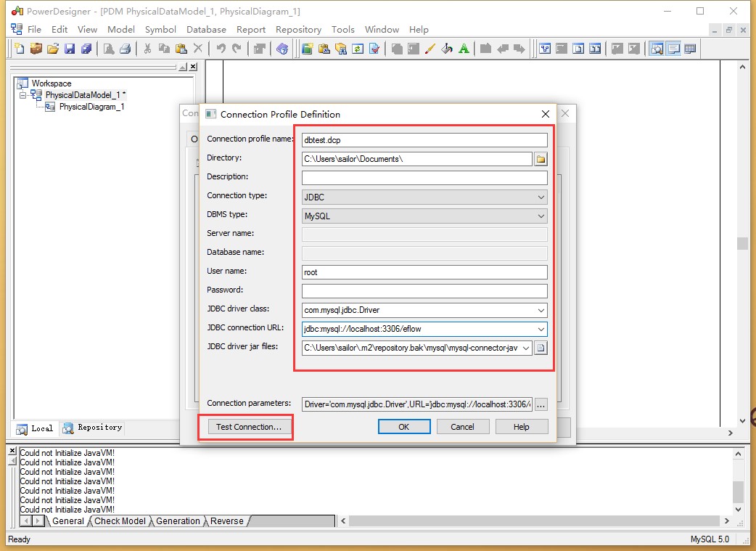Click the Save floppy disk icon
The width and height of the screenshot is (756, 551).
tap(70, 48)
